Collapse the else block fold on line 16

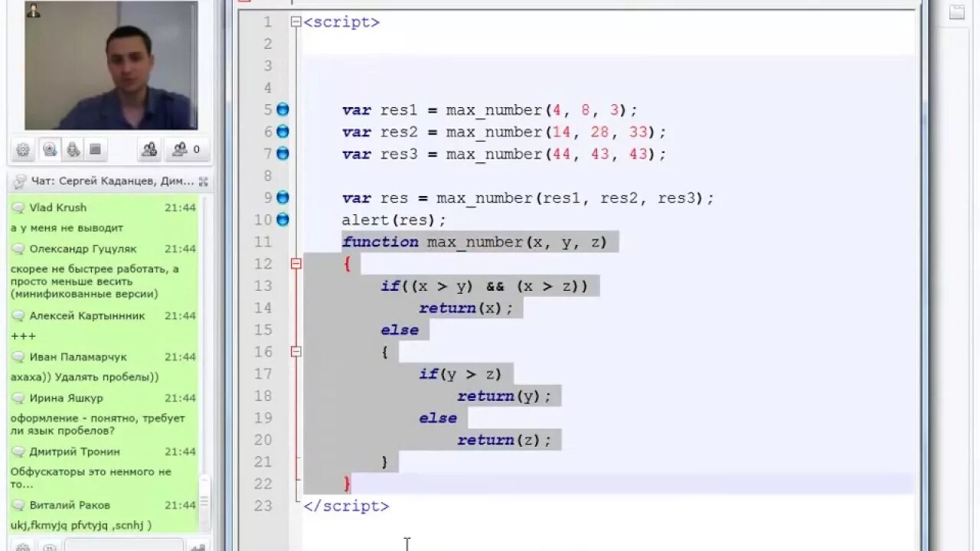(x=296, y=352)
